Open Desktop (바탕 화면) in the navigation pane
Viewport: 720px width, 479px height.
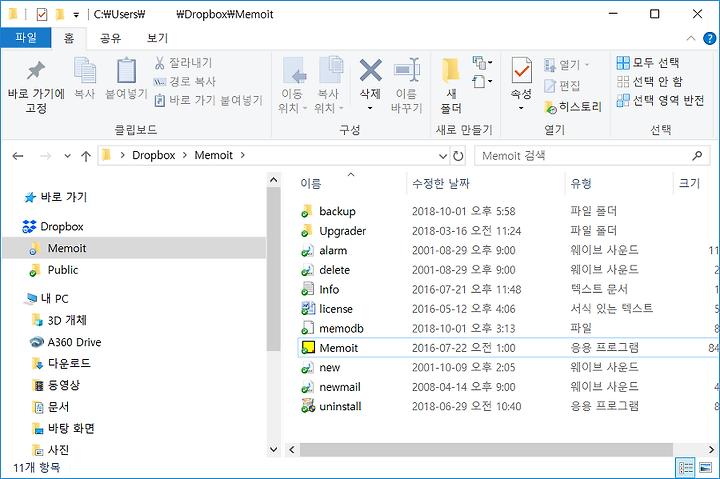pos(63,428)
